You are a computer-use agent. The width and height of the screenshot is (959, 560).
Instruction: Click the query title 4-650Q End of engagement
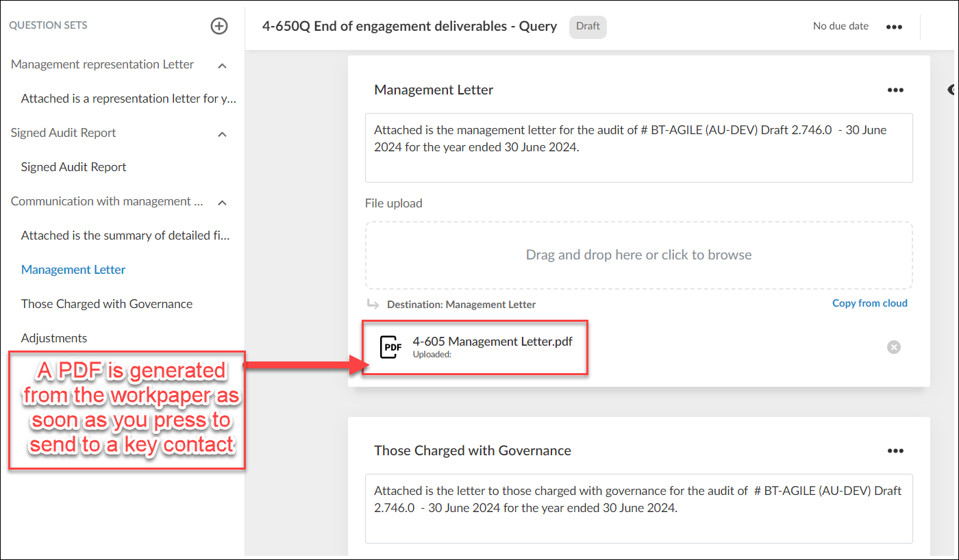tap(410, 27)
